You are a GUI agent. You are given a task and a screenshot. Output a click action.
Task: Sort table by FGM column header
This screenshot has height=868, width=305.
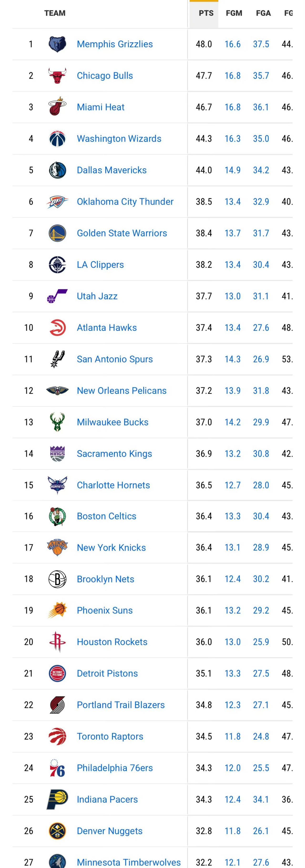pos(234,13)
